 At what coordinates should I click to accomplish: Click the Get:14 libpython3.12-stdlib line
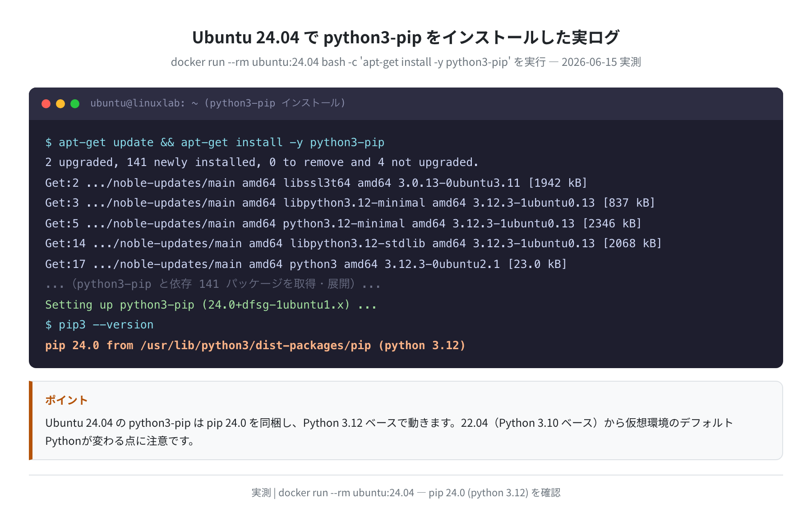[x=353, y=244]
